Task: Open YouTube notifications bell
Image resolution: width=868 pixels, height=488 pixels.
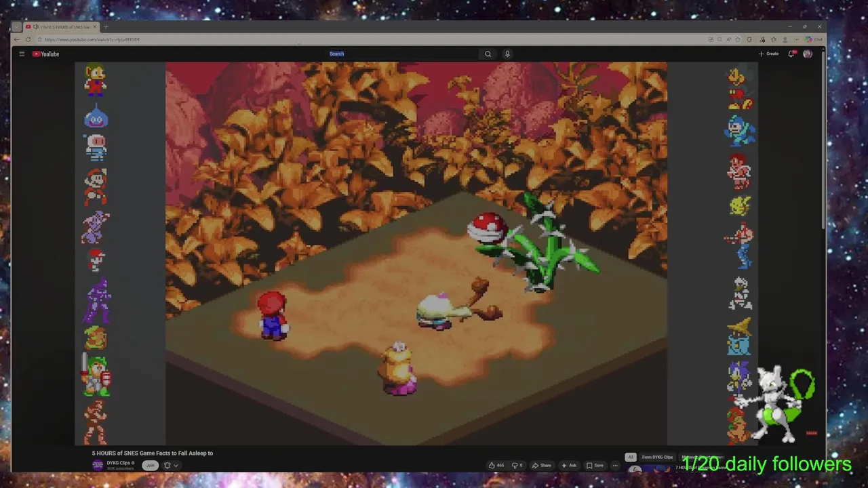Action: (x=791, y=54)
